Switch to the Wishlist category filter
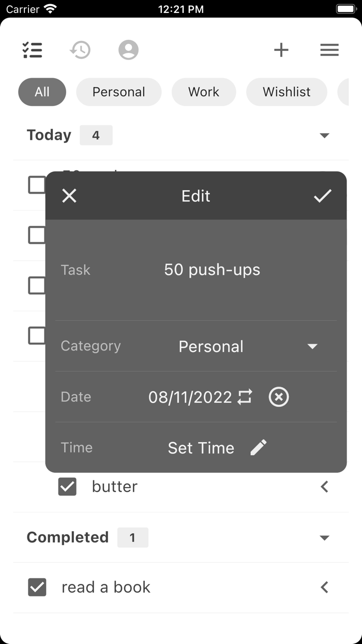362x644 pixels. [x=286, y=92]
